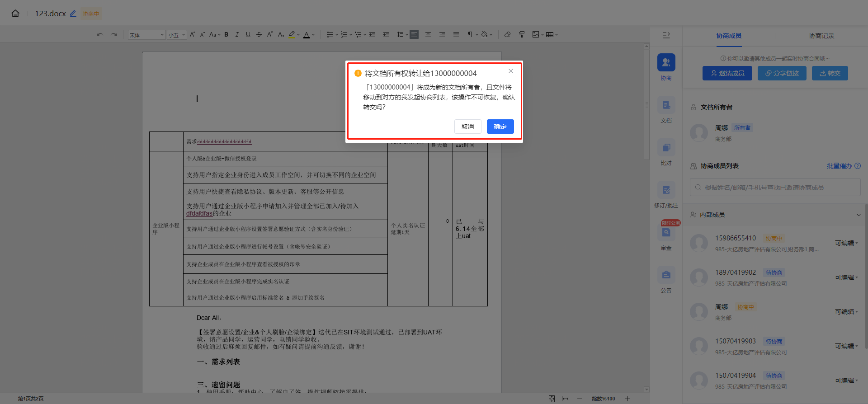868x404 pixels.
Task: Click the rename pencil icon beside 123.docx
Action: pos(73,14)
